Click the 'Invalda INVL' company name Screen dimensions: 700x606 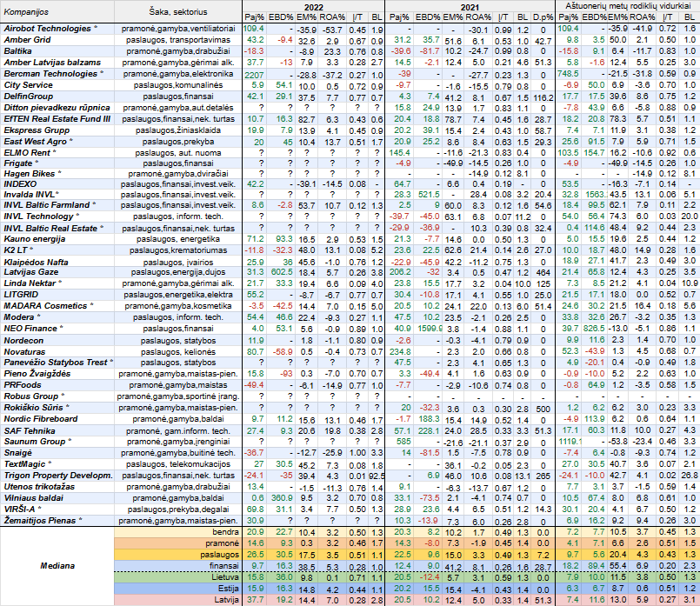(x=57, y=195)
